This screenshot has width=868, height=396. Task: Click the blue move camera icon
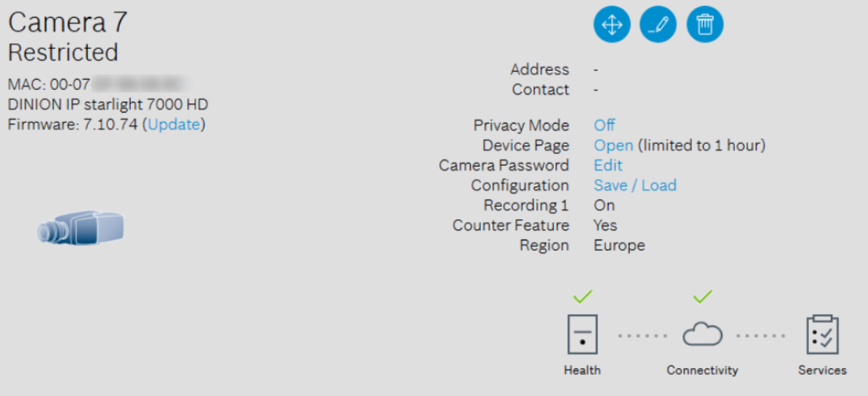(x=612, y=24)
